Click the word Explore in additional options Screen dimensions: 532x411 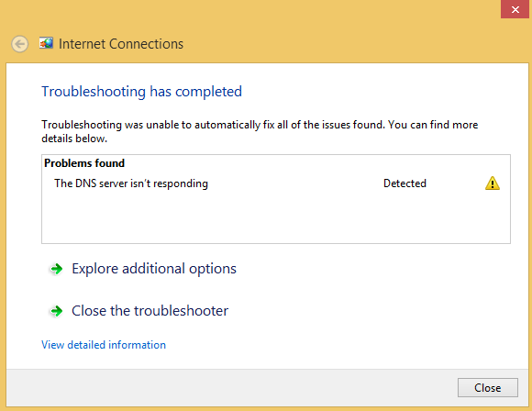click(x=95, y=269)
